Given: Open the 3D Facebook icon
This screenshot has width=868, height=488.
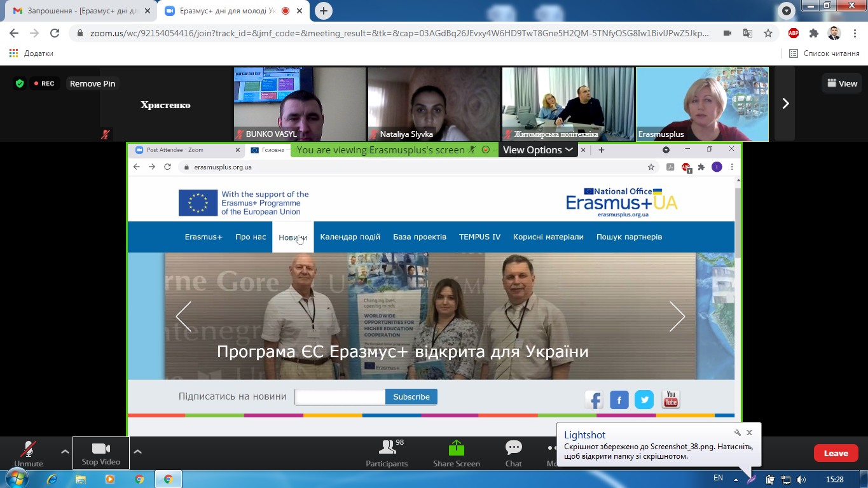Looking at the screenshot, I should click(594, 400).
